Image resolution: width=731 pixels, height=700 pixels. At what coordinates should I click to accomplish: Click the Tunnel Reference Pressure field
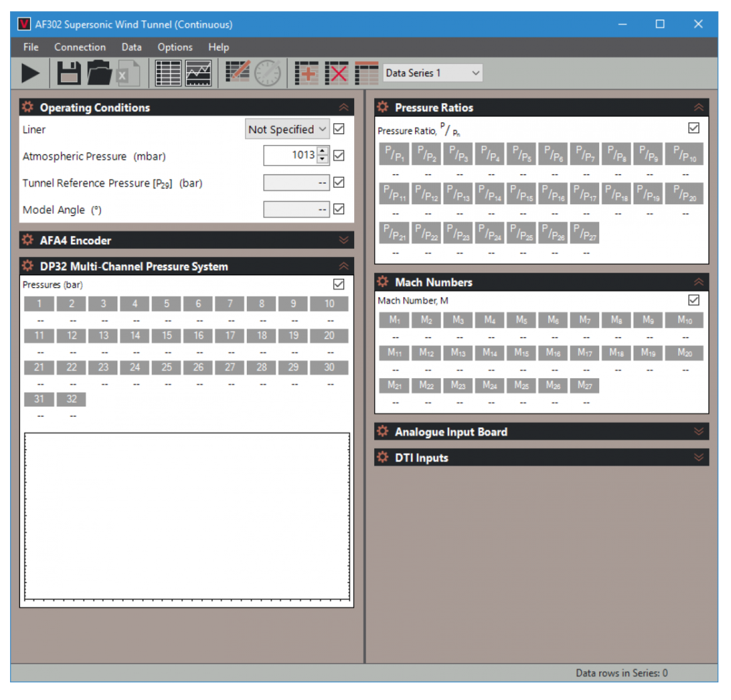296,183
